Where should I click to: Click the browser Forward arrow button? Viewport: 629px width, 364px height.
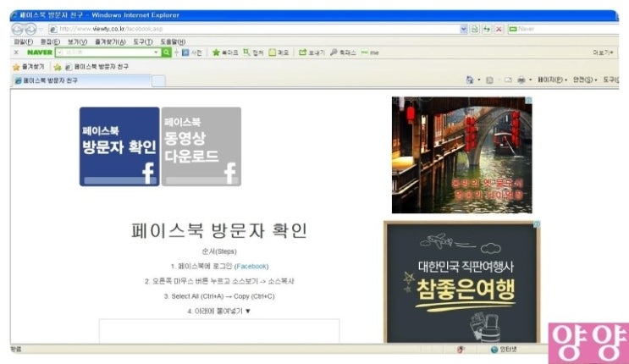click(x=30, y=29)
